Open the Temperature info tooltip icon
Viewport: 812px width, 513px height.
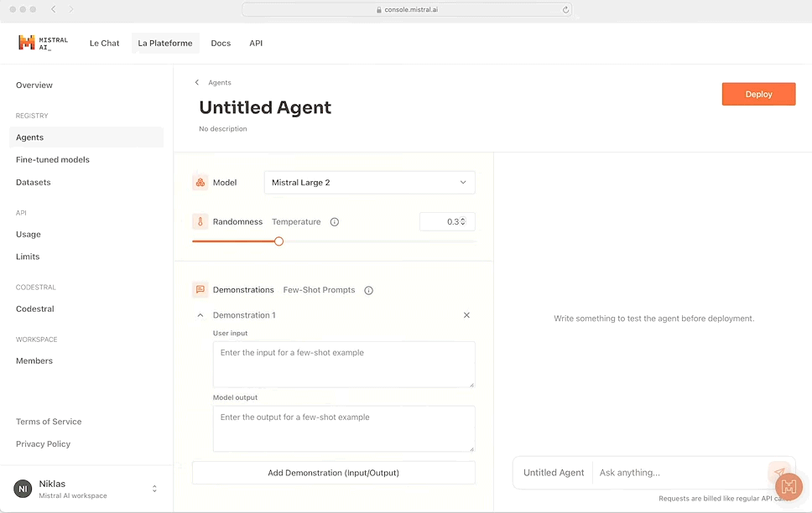tap(335, 222)
